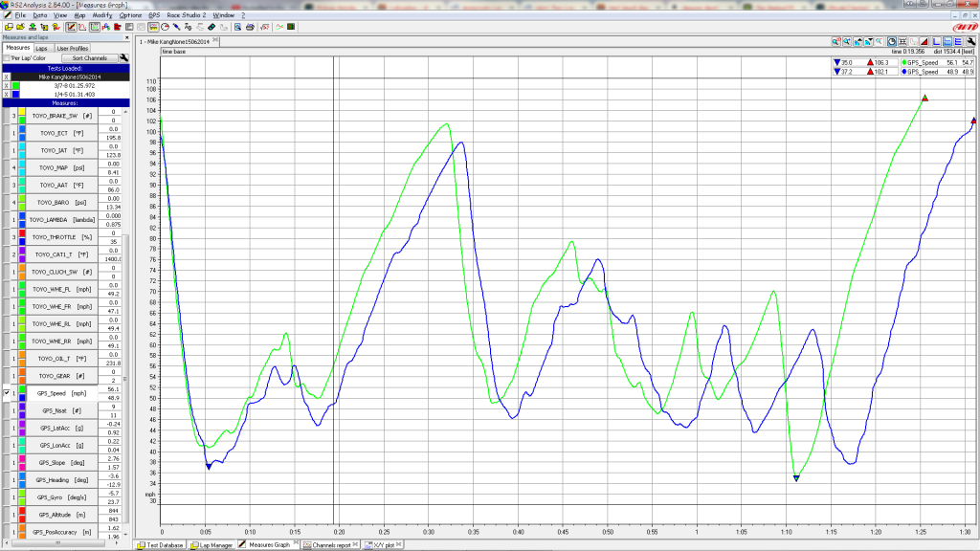Close the Measures and laps panel

pos(126,37)
